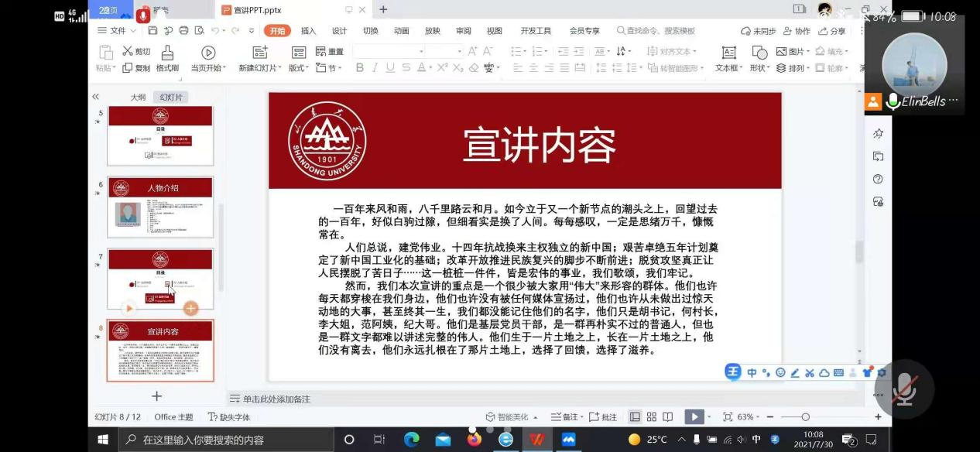The image size is (980, 452).
Task: Open the 形状 shapes icon
Action: click(x=759, y=53)
